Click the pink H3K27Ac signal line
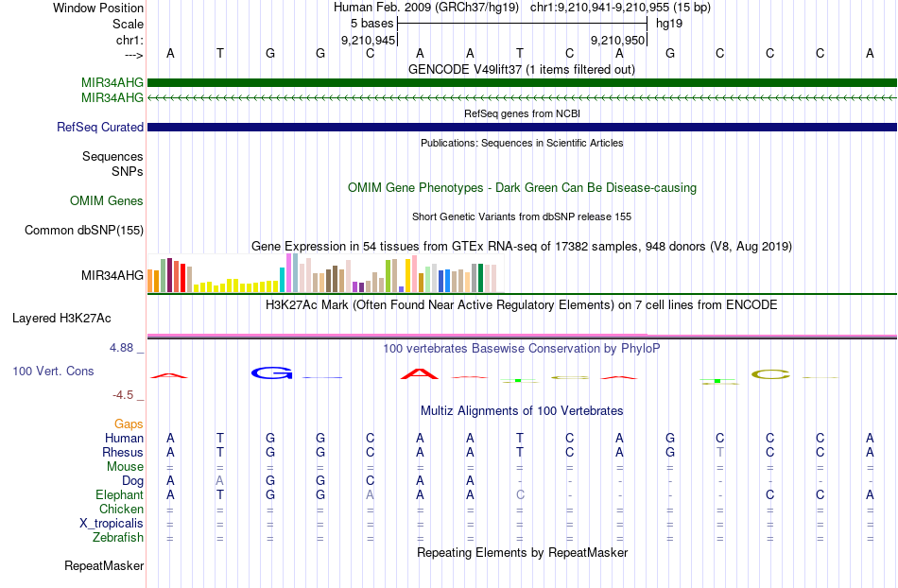Image resolution: width=898 pixels, height=588 pixels. [522, 336]
